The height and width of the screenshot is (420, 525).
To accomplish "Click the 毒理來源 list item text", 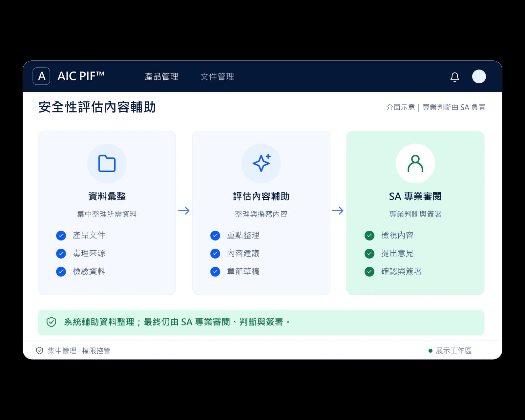I will click(89, 253).
